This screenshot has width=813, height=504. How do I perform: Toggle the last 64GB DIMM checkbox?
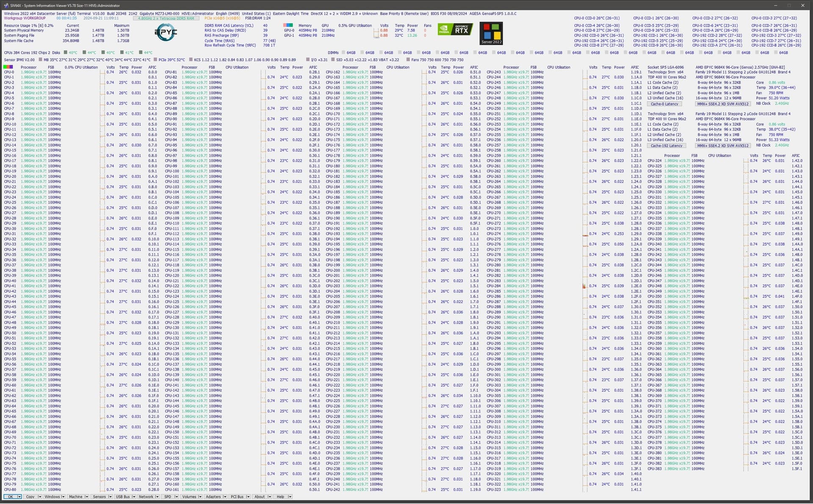pos(776,53)
